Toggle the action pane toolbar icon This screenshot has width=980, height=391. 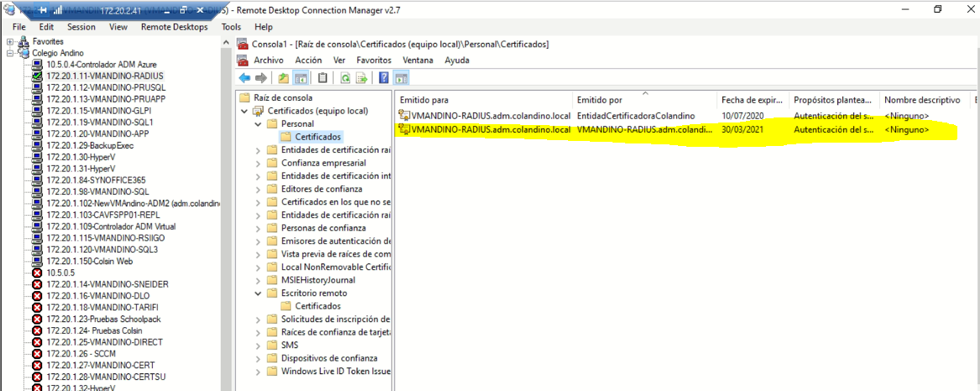[401, 78]
